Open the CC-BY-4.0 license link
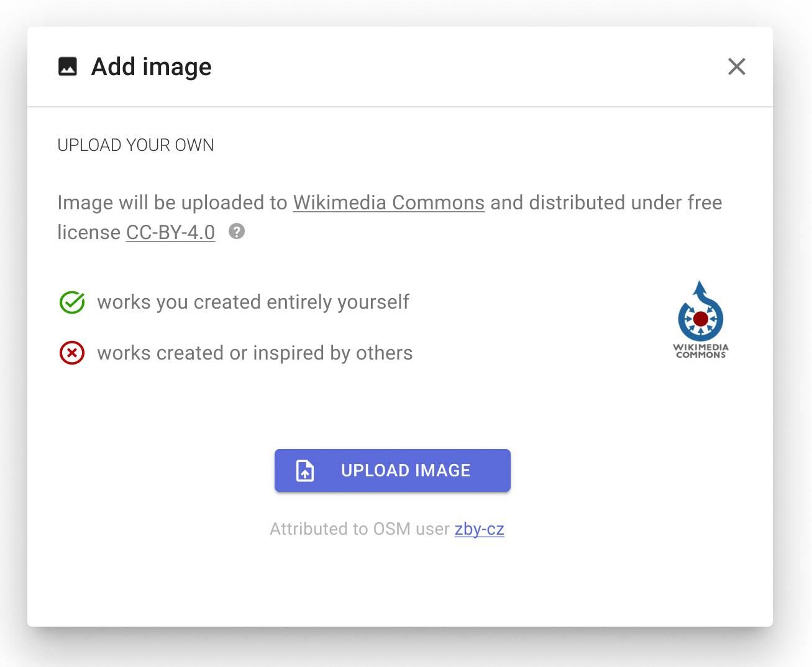Image resolution: width=812 pixels, height=667 pixels. coord(171,232)
